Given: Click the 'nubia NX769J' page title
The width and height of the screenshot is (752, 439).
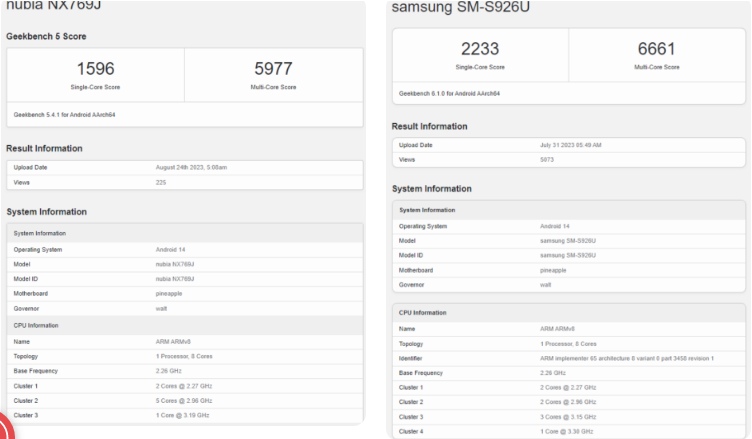Looking at the screenshot, I should coord(53,6).
